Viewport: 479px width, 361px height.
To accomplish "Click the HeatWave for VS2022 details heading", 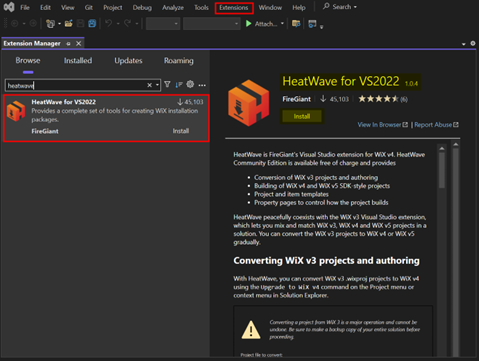I will point(341,81).
